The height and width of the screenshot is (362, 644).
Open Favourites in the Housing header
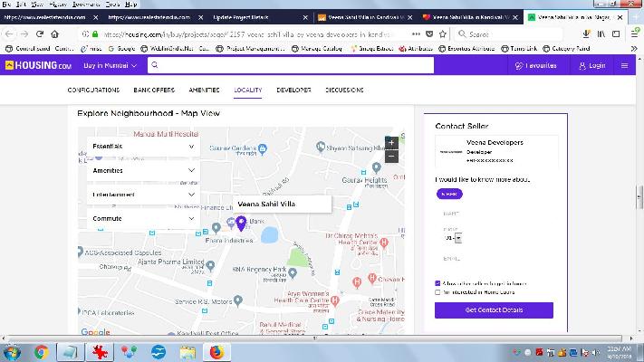535,65
